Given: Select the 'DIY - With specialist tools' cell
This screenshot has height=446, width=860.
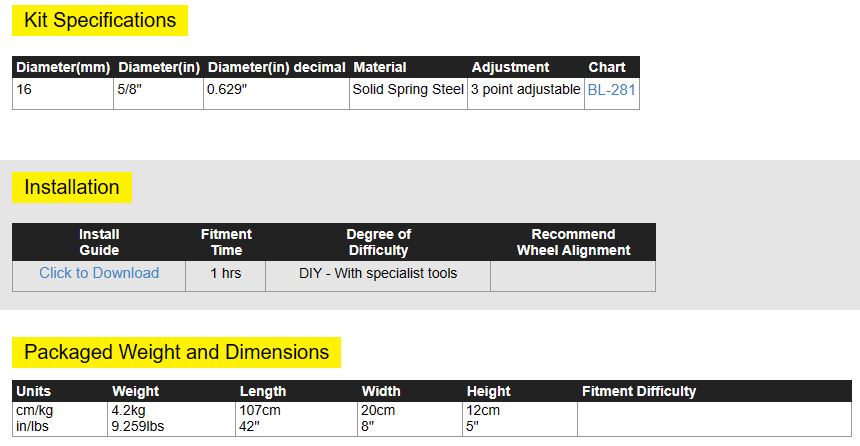Looking at the screenshot, I should click(378, 273).
